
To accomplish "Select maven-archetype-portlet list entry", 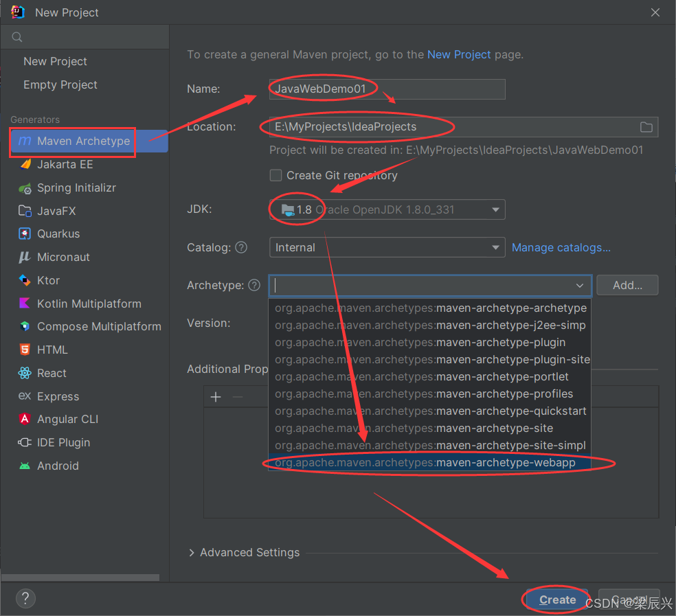I will (429, 377).
